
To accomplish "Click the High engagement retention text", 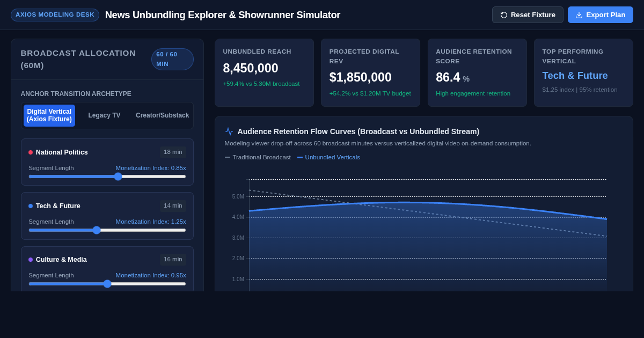I will (473, 93).
